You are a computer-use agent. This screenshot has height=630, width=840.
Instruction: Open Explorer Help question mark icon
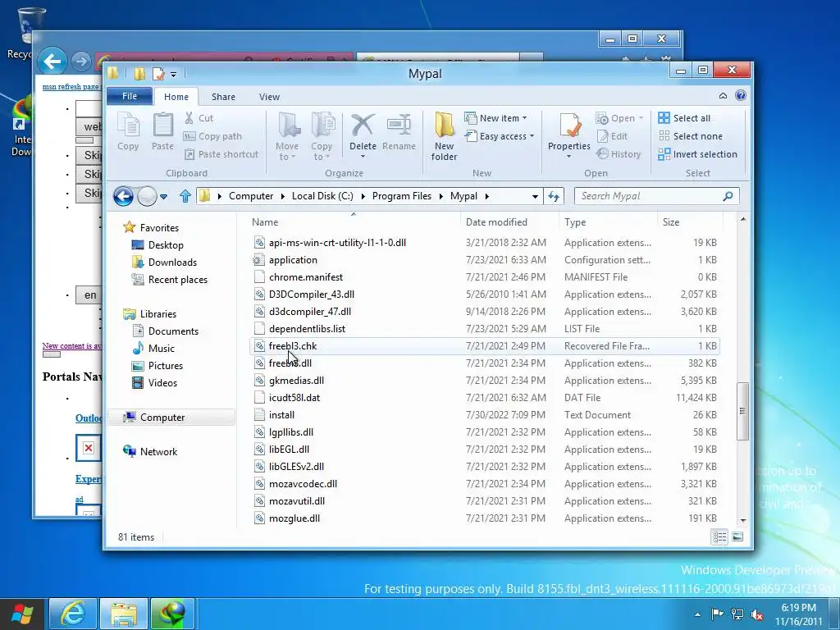point(741,95)
